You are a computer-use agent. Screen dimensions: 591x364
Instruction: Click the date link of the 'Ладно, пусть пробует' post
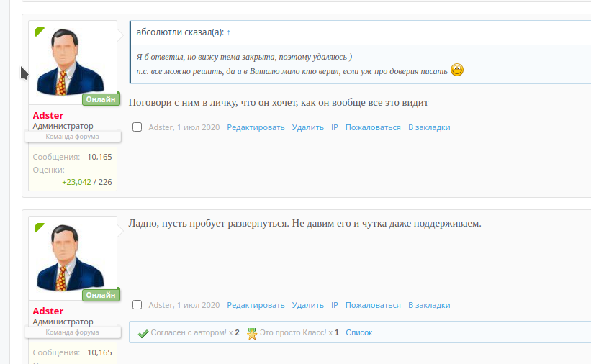(x=198, y=305)
